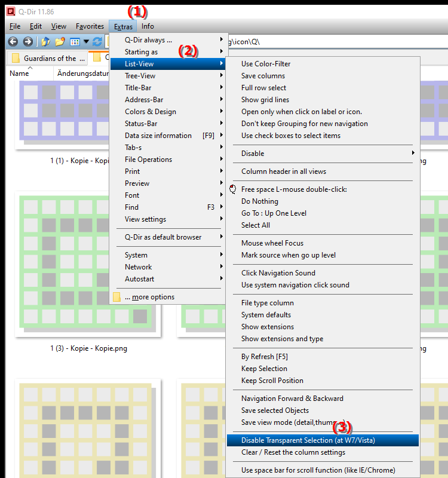Click the Up one level folder icon
This screenshot has height=478, width=448.
click(45, 41)
